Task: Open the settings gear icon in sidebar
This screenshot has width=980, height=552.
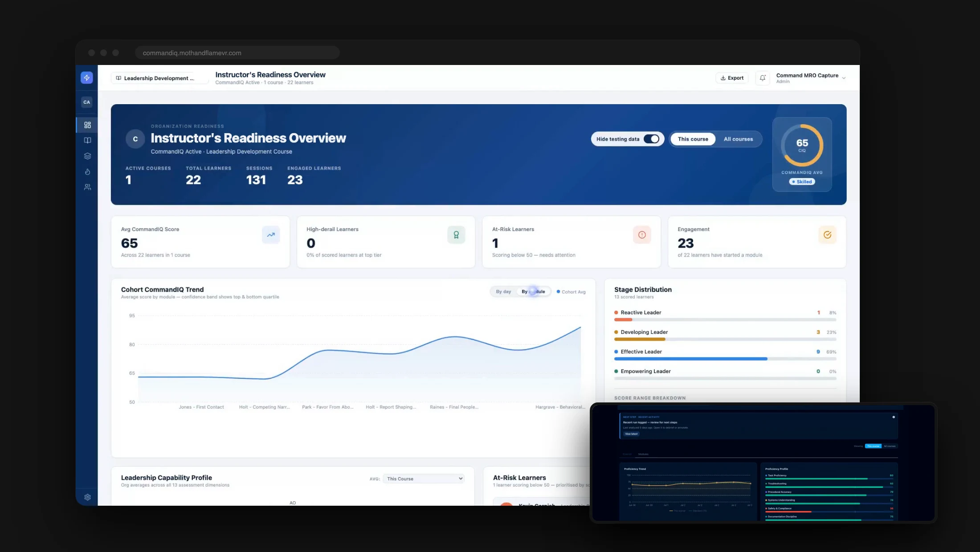Action: click(x=87, y=497)
